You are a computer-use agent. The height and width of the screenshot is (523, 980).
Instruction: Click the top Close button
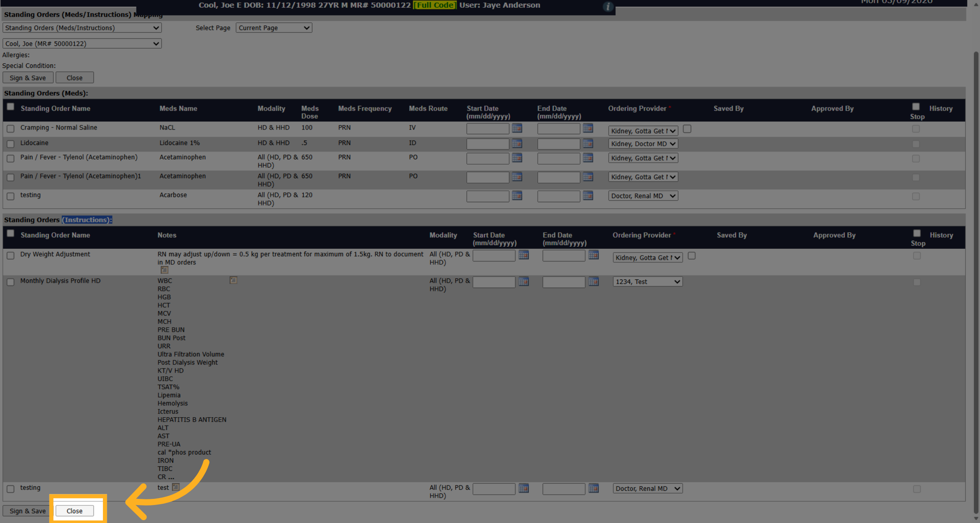pyautogui.click(x=74, y=78)
